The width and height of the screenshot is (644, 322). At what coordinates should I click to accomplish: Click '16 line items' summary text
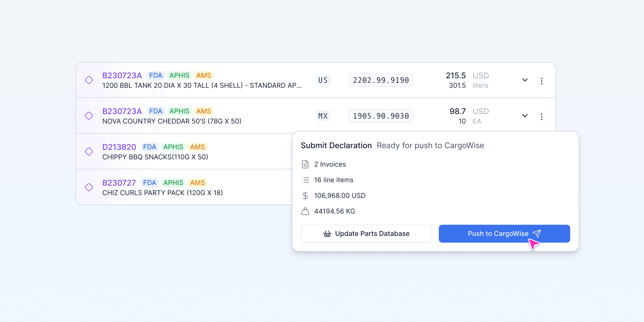[x=334, y=180]
